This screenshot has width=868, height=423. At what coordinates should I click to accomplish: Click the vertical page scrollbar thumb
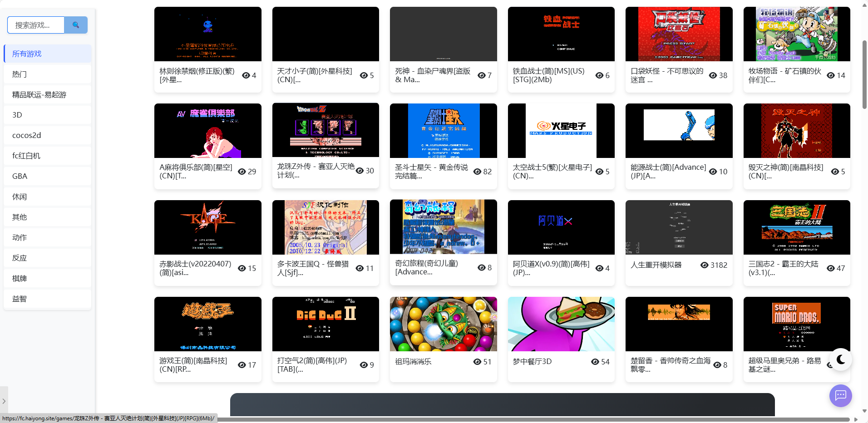864,75
